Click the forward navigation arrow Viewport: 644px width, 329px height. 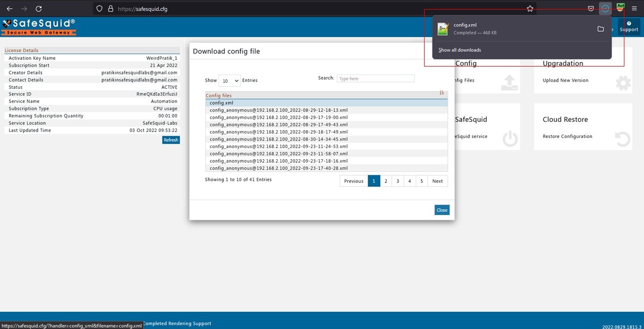[24, 9]
